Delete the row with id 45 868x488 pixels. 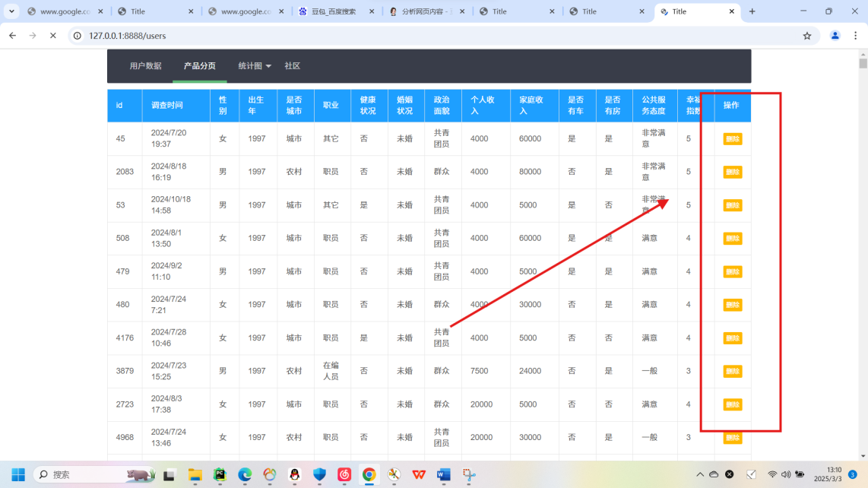(x=733, y=139)
